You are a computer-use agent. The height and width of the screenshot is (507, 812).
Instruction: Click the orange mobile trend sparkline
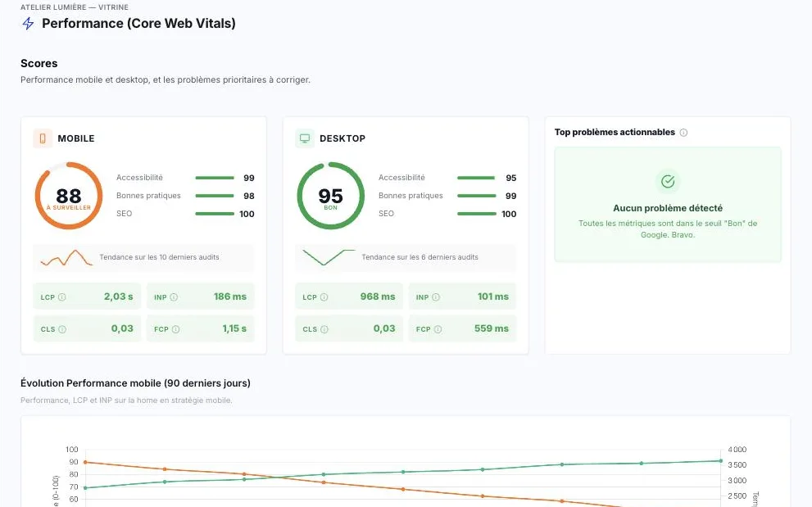pyautogui.click(x=66, y=257)
